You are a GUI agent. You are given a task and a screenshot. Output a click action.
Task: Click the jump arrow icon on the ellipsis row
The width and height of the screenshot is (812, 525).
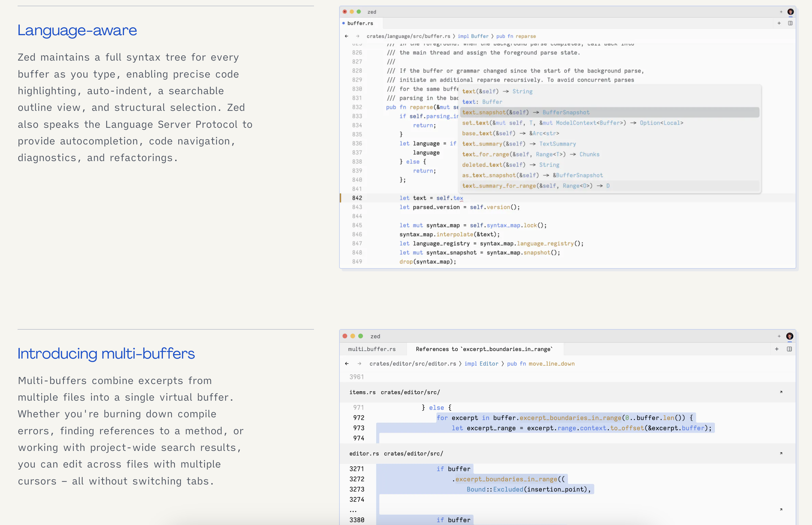click(781, 510)
